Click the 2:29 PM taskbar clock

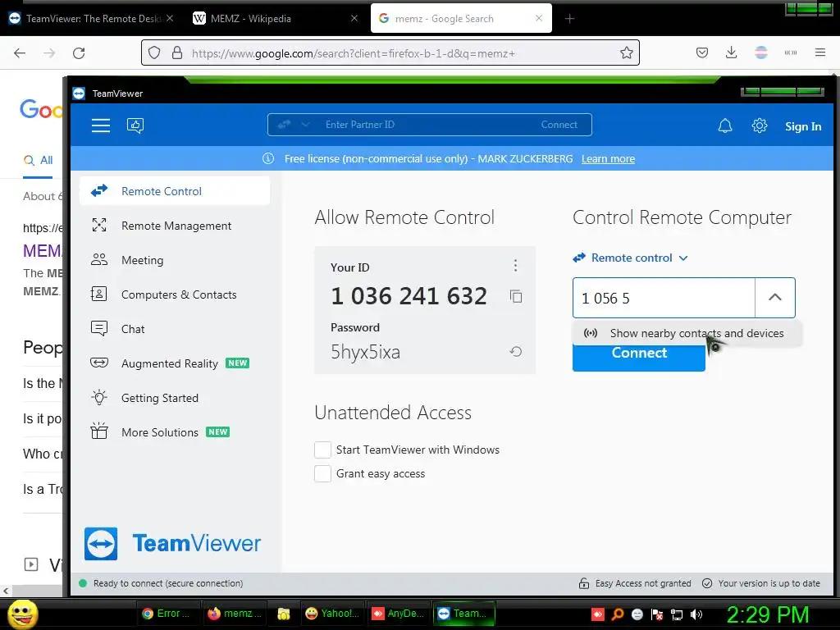point(767,614)
